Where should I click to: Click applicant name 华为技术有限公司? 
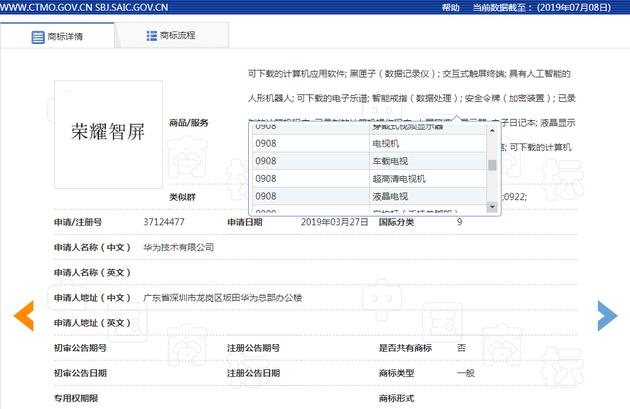click(x=179, y=247)
